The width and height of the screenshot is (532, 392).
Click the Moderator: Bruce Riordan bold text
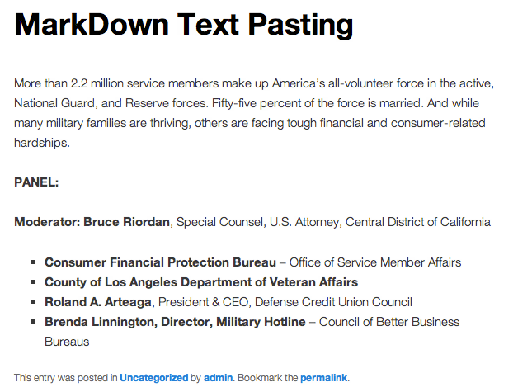coord(92,222)
